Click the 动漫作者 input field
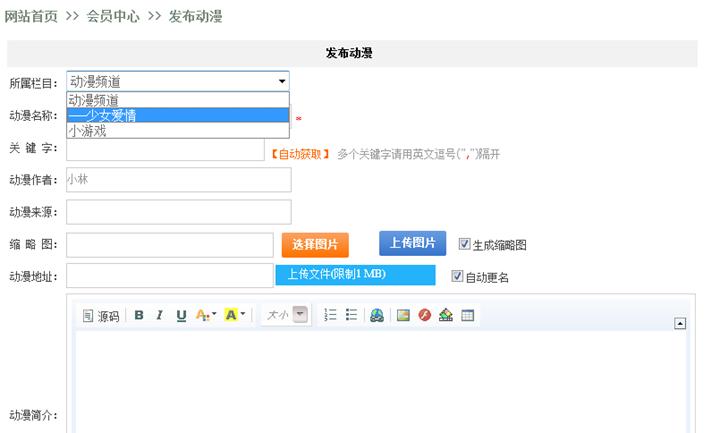Screen dimensions: 720x433 click(179, 180)
